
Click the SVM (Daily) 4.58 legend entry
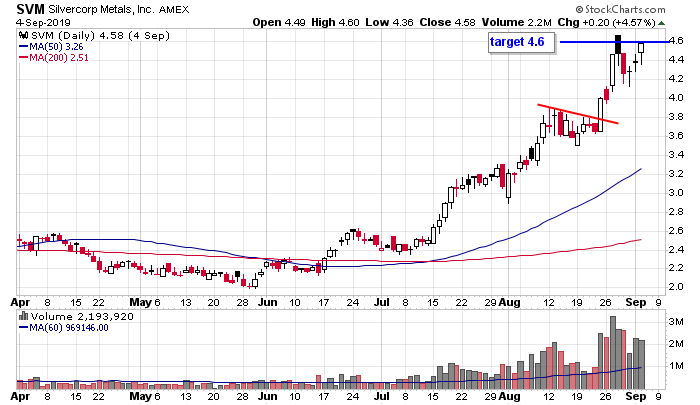coord(99,35)
